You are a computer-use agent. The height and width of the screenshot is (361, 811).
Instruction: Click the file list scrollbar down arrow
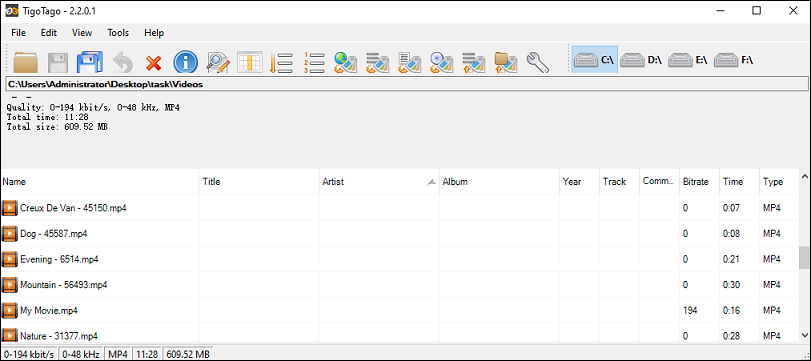(x=805, y=335)
